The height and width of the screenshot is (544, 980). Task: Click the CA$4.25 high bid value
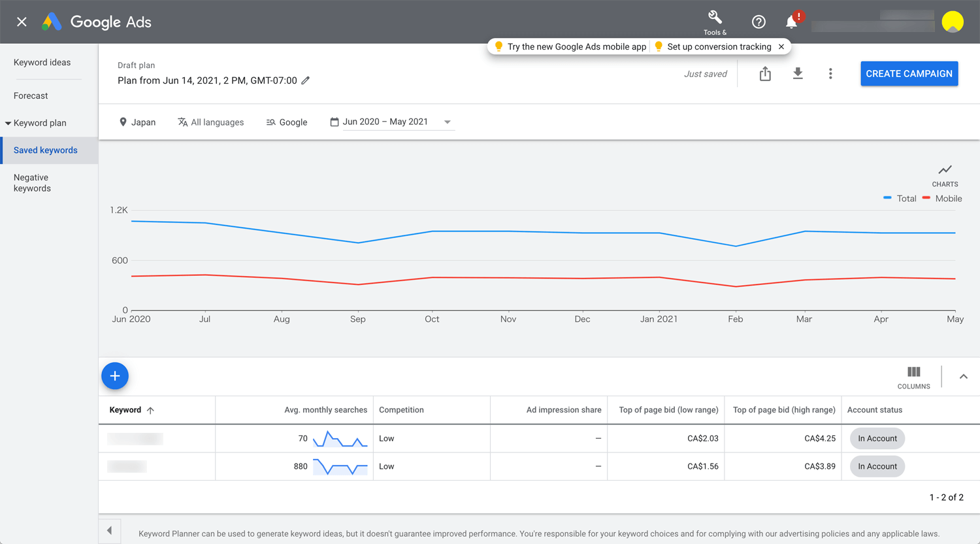[x=820, y=439]
